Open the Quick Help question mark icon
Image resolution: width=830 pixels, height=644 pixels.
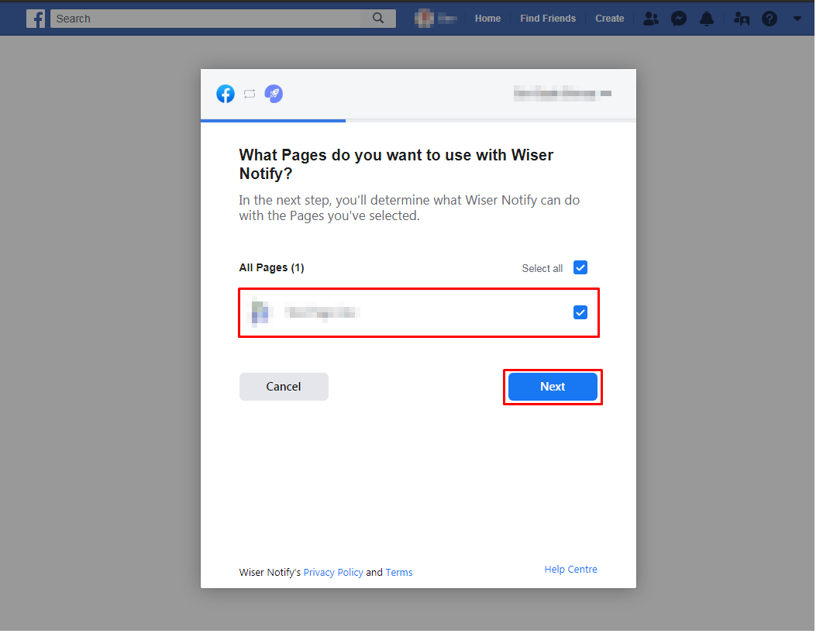coord(769,19)
